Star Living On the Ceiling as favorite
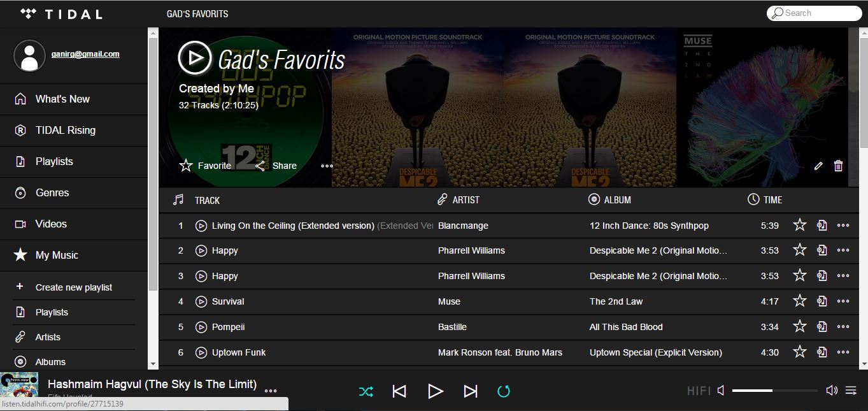The width and height of the screenshot is (868, 411). [800, 225]
